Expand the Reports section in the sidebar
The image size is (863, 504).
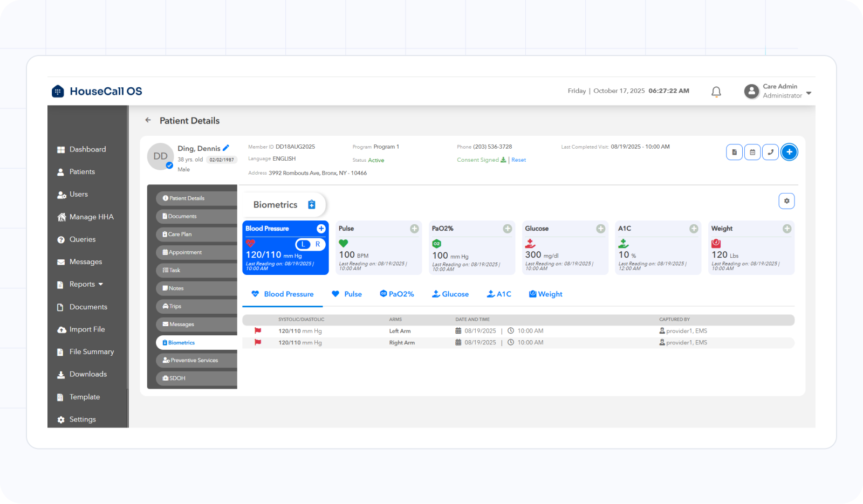pyautogui.click(x=84, y=284)
